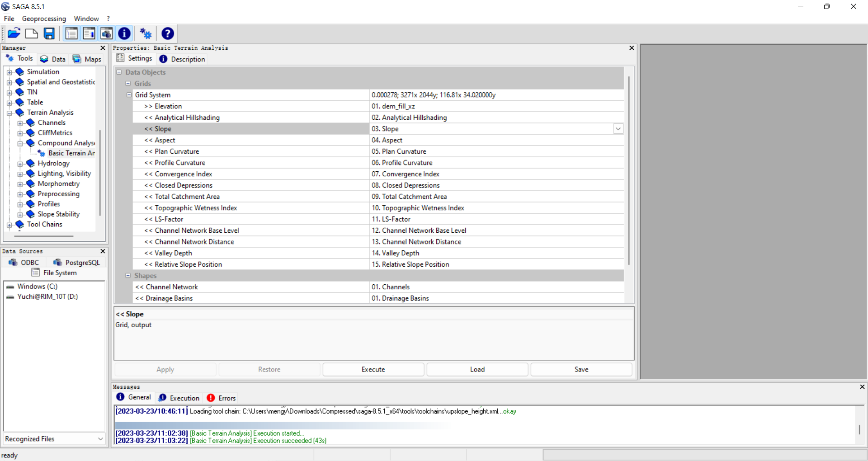Collapse the Data Objects section
Image resolution: width=868 pixels, height=461 pixels.
click(x=119, y=72)
